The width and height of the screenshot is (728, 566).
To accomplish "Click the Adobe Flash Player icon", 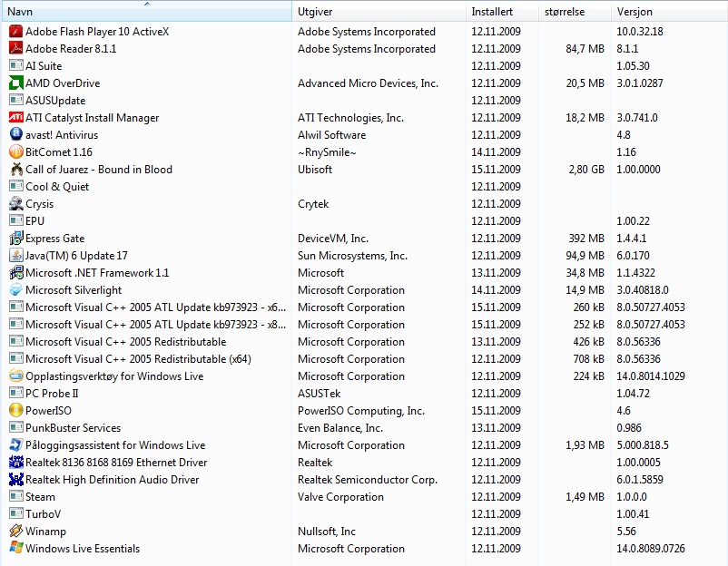I will tap(15, 32).
